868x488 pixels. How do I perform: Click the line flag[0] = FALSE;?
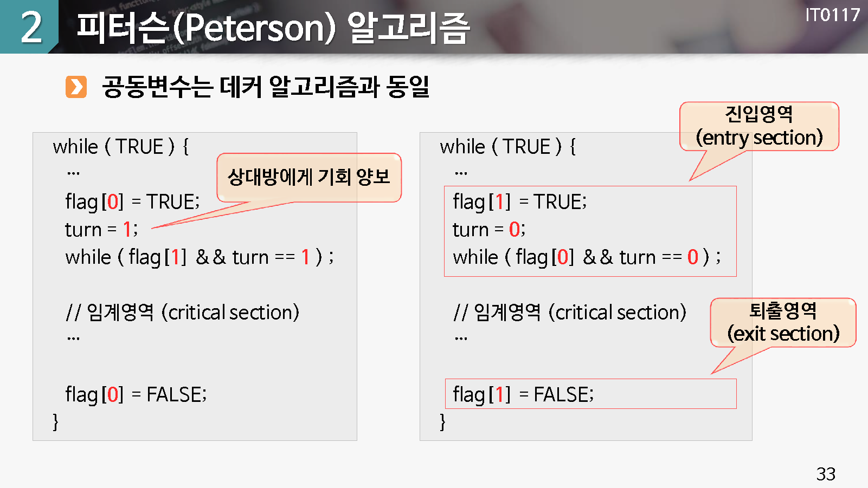point(136,394)
